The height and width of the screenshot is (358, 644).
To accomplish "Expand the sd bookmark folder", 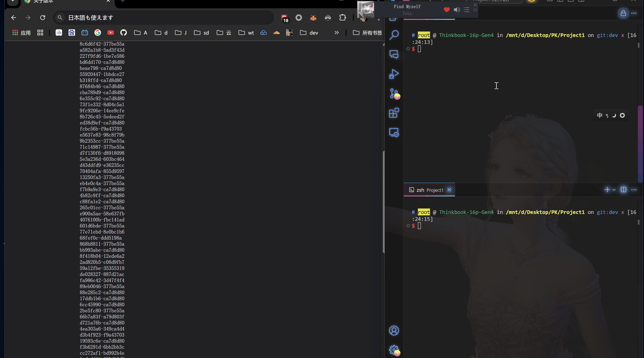I will click(201, 33).
